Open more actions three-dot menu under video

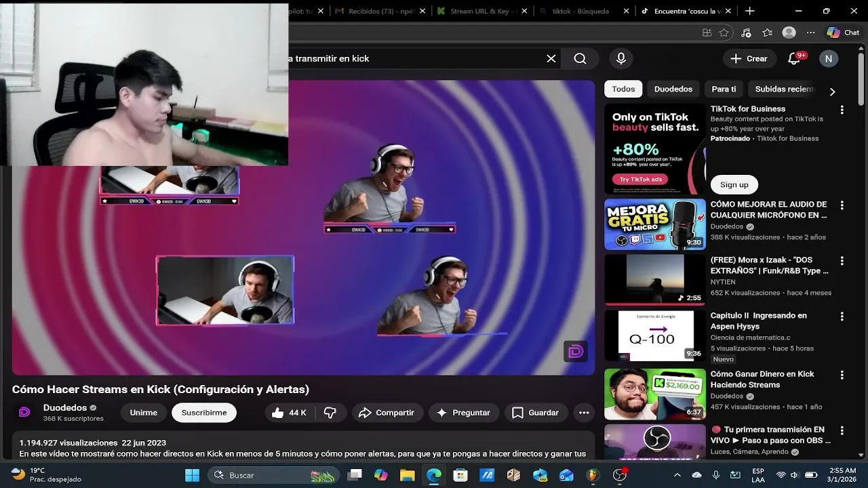click(x=584, y=413)
